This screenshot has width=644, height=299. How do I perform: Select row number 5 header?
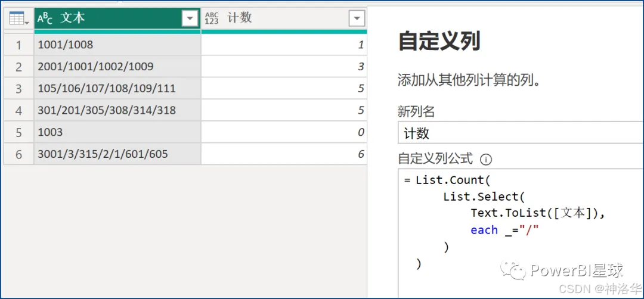[x=18, y=132]
